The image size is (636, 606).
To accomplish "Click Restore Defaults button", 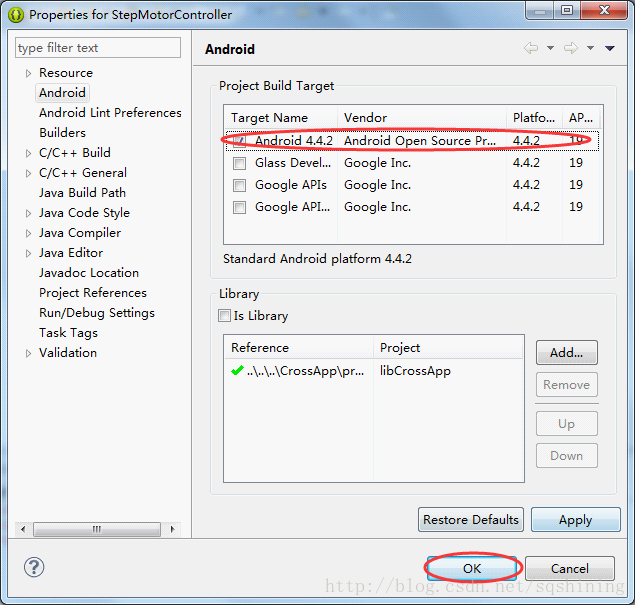I will click(x=471, y=520).
